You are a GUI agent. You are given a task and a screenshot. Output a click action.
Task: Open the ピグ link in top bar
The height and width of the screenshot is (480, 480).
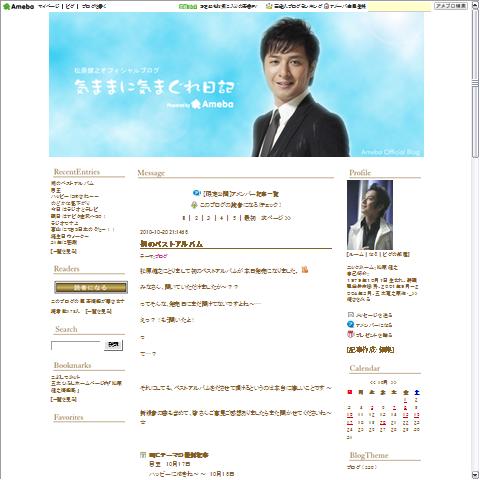click(x=70, y=6)
